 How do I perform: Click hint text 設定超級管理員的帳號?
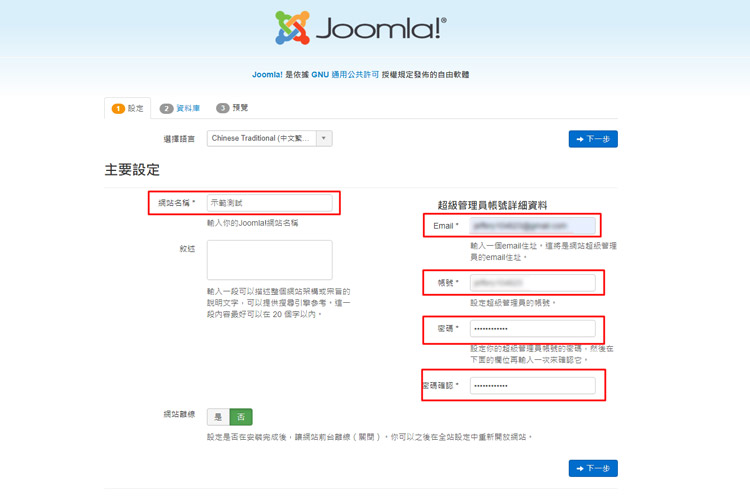point(512,303)
